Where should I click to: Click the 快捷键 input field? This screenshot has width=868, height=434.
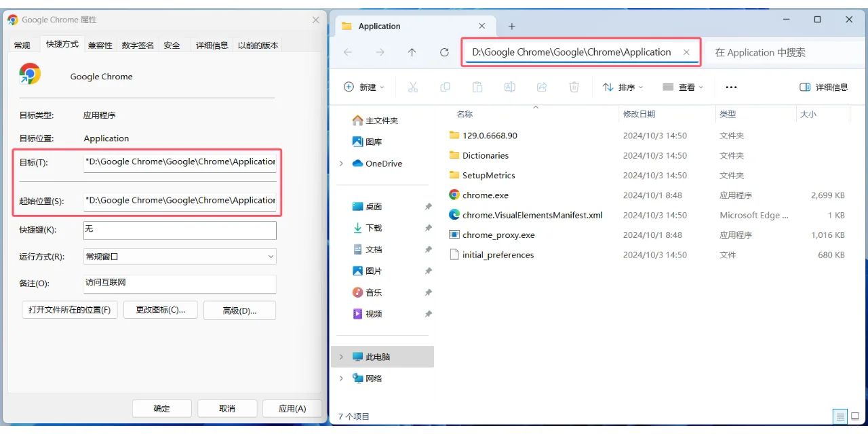[x=180, y=230]
